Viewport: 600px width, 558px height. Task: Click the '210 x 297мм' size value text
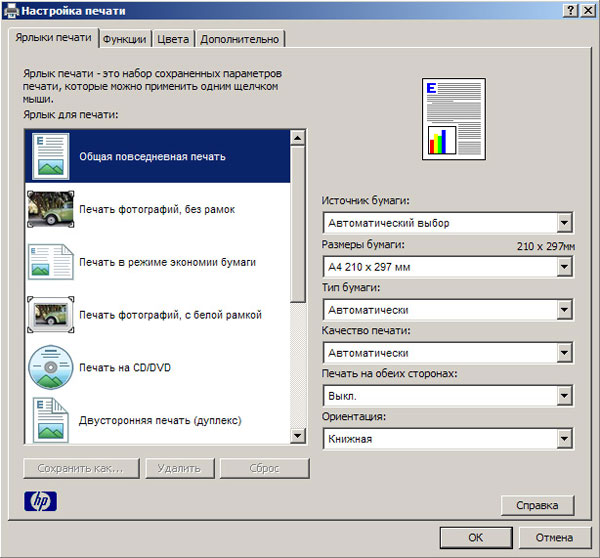tap(546, 246)
